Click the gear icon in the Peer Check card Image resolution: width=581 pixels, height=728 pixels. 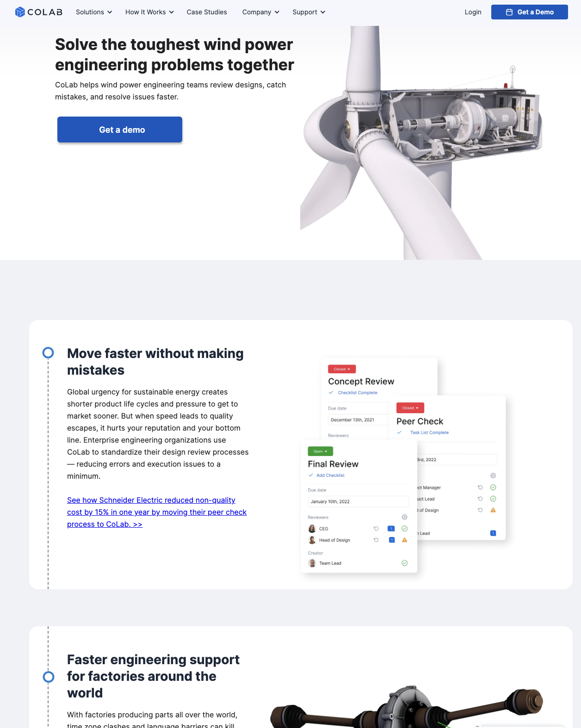[x=493, y=475]
